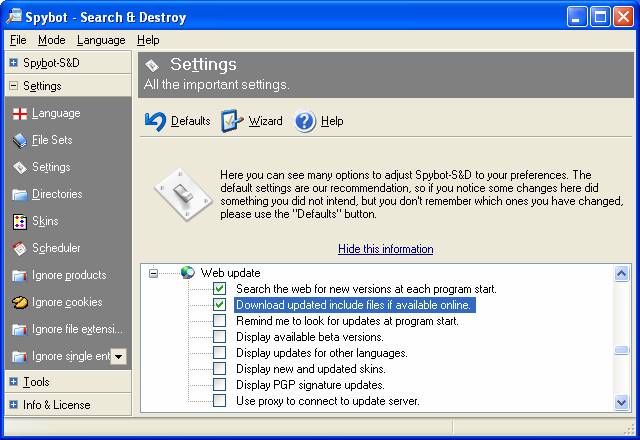Click the Spybot title bar application icon

click(15, 16)
